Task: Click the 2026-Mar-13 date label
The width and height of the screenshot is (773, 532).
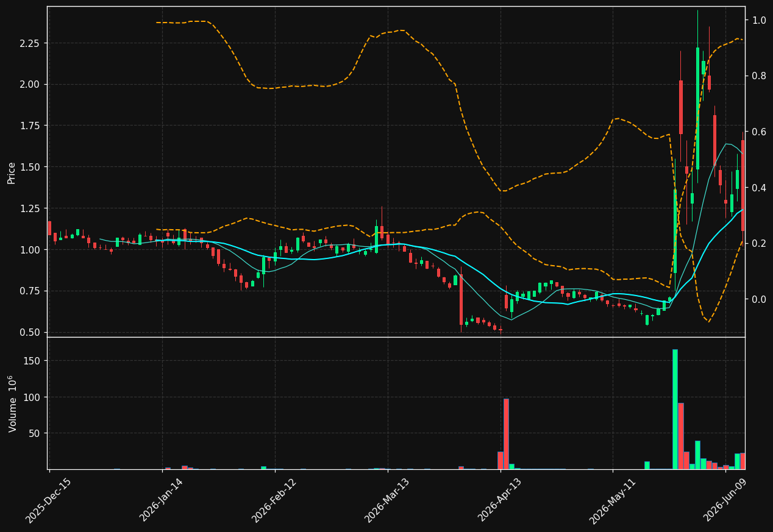Action: coord(387,500)
